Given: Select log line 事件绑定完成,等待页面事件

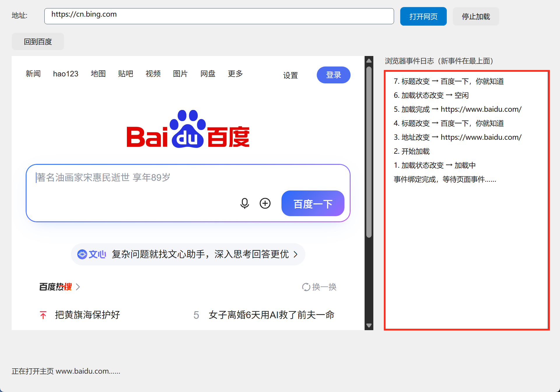Looking at the screenshot, I should [445, 179].
